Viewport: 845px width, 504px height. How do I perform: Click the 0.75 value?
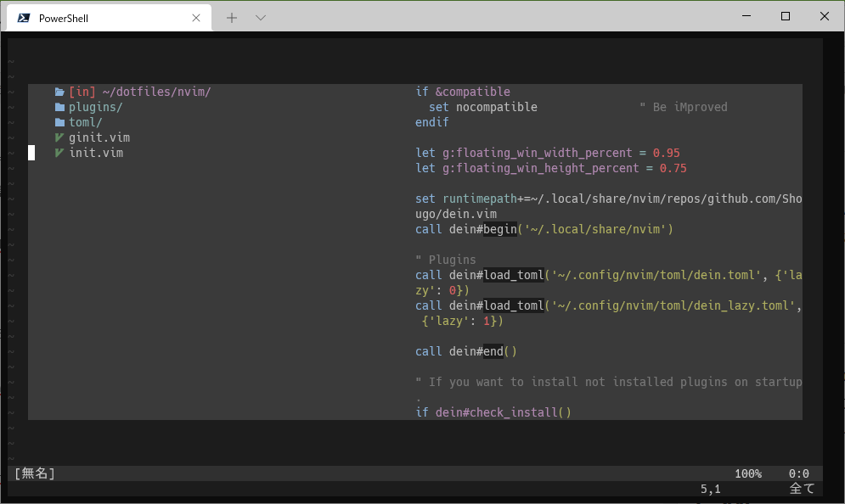(x=673, y=168)
